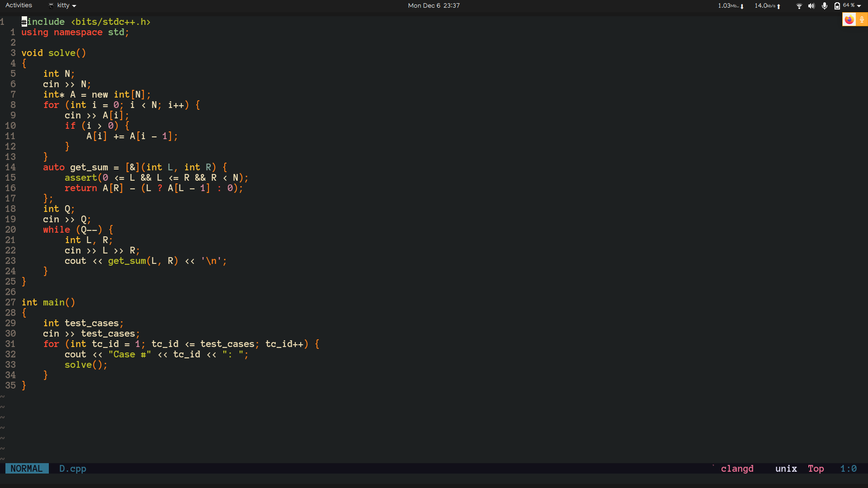
Task: Open the Firefox notification icon near the top right
Action: click(x=849, y=19)
